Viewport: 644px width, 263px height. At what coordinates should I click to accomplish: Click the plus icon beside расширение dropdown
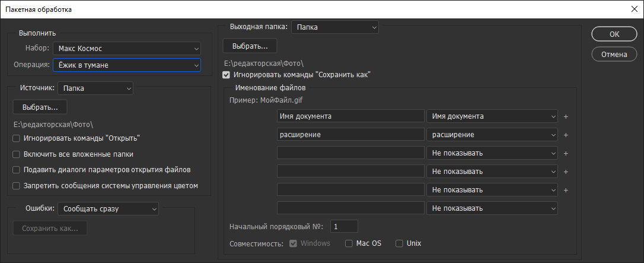click(x=566, y=135)
